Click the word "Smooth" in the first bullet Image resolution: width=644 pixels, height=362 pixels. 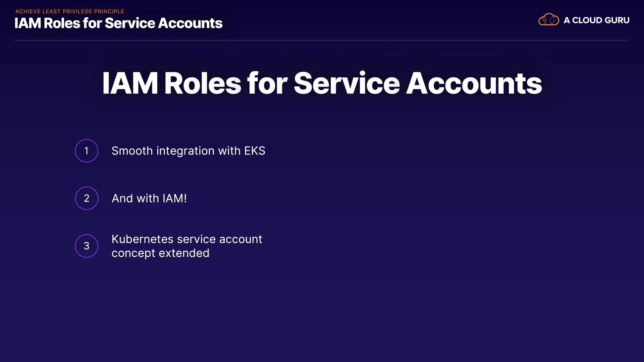click(132, 151)
